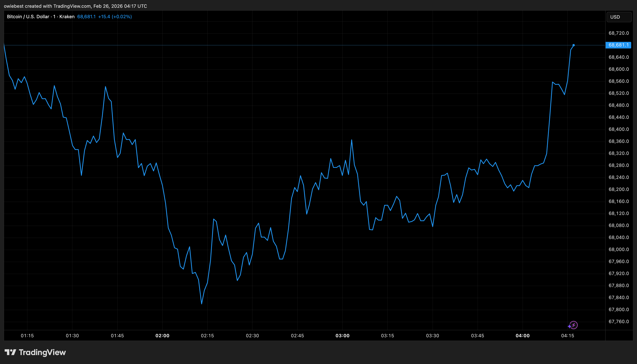Click the "1" minute interval in the legend

(x=54, y=16)
